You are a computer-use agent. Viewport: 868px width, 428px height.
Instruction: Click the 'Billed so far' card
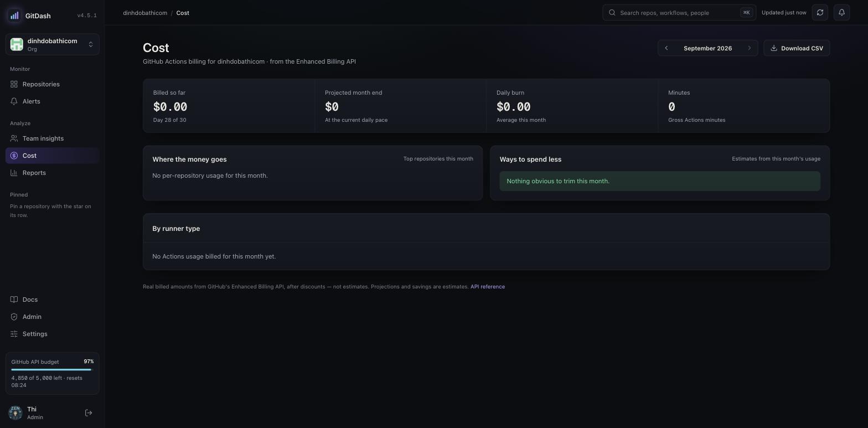229,106
